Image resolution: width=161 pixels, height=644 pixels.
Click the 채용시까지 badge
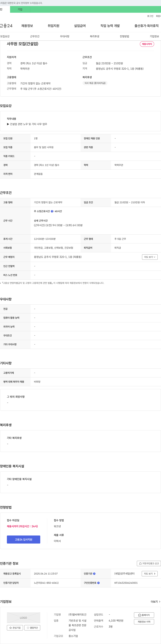[147, 44]
